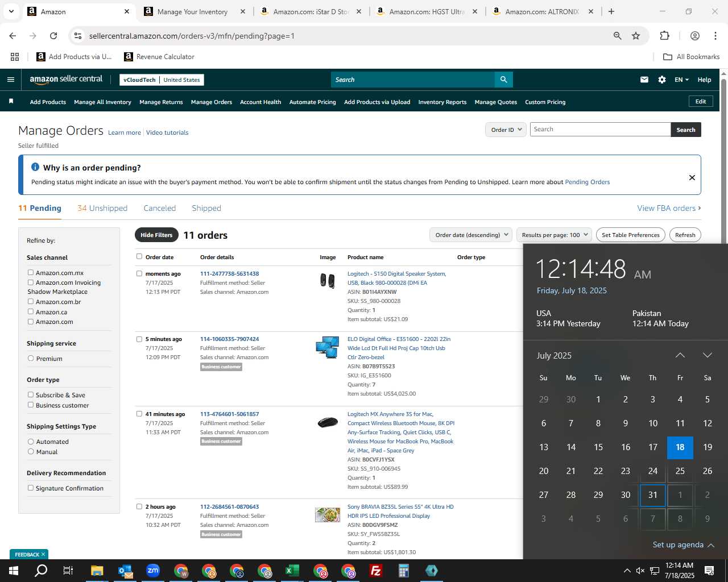Open the Chrome three-dot menu
This screenshot has width=728, height=582.
[715, 36]
